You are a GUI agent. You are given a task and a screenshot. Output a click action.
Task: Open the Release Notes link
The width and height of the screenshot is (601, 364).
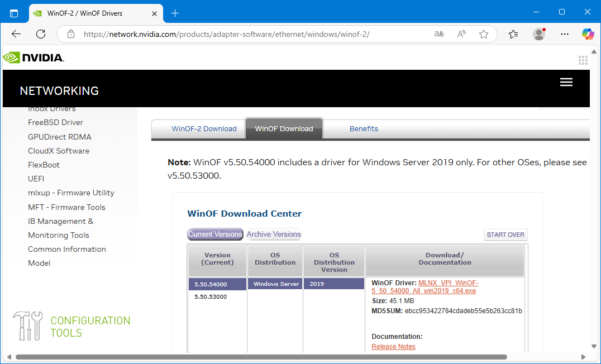[x=393, y=347]
